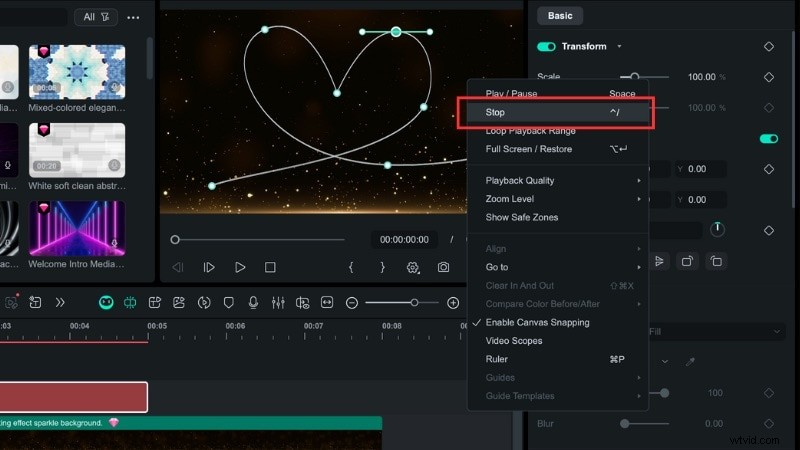The height and width of the screenshot is (450, 800).
Task: Toggle the green auto ripple icon
Action: click(x=130, y=303)
